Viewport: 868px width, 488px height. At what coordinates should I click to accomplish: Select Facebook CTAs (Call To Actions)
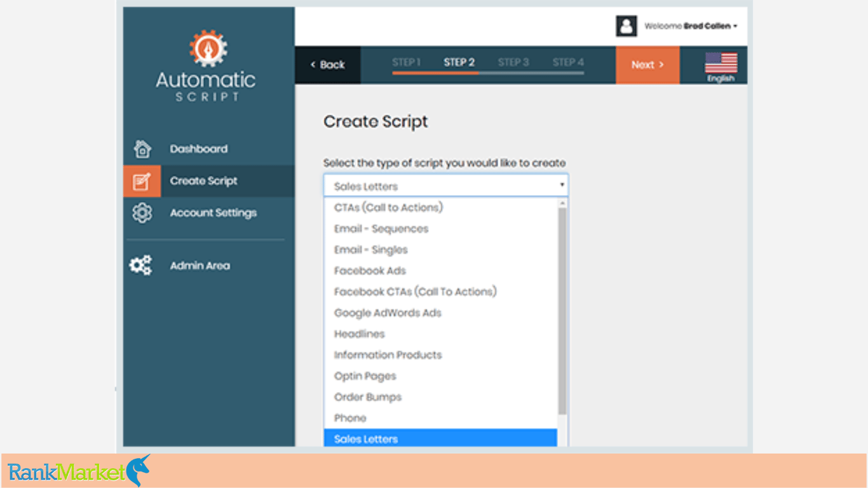coord(440,292)
